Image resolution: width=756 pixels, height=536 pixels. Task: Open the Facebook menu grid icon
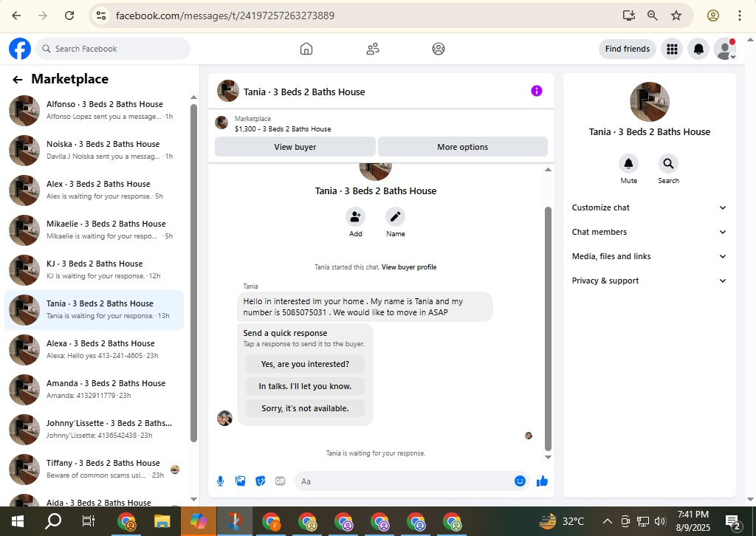click(x=672, y=49)
